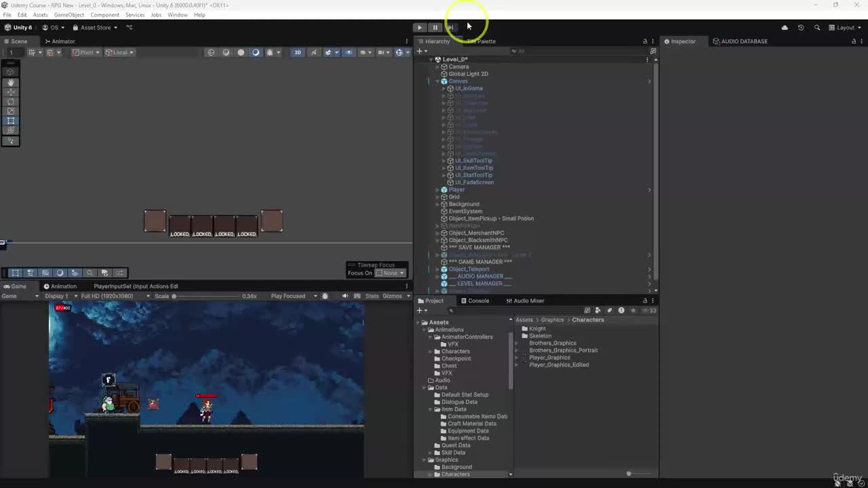Switch to the Animation tab
868x488 pixels.
60,286
